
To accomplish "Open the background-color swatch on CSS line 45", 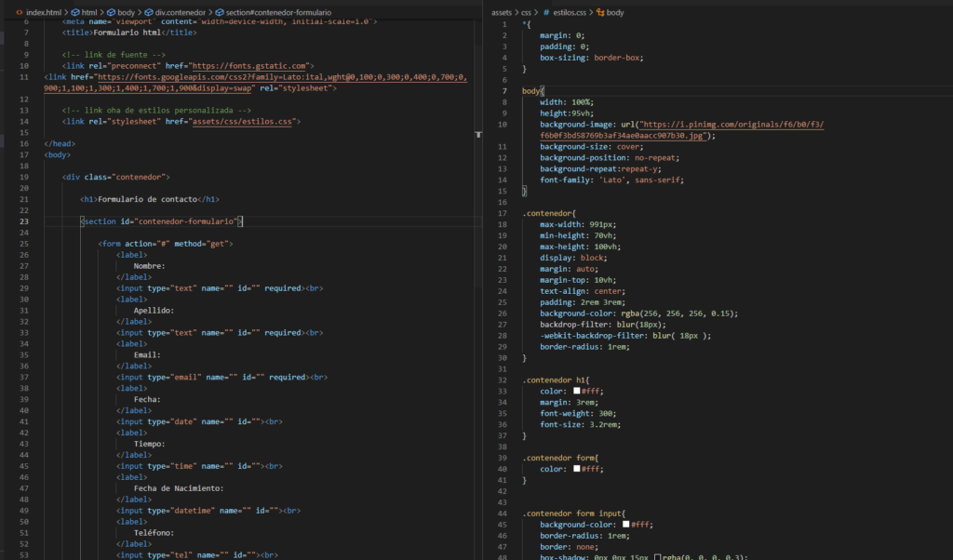I will click(626, 524).
